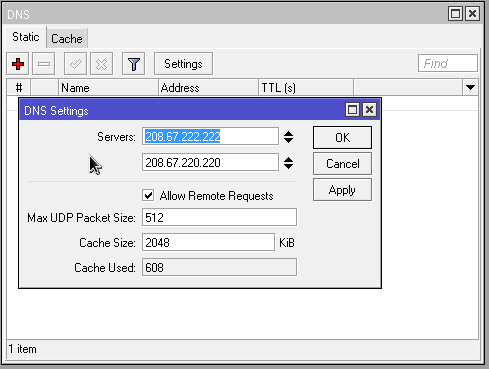Edit the Cache Size field showing 2048
Viewport: 489px width, 369px height.
[x=208, y=242]
